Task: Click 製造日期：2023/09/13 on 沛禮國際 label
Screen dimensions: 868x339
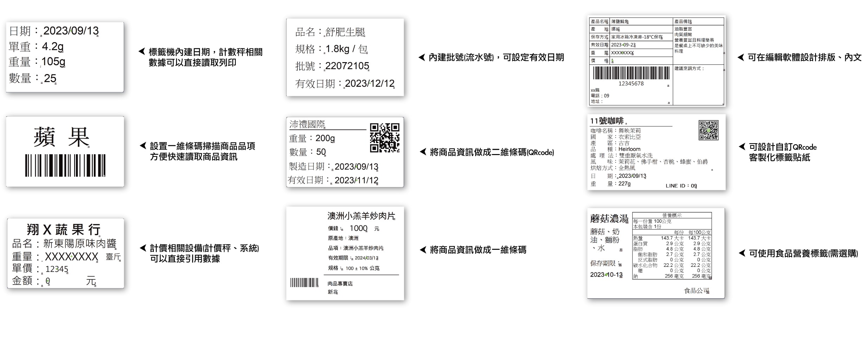Action: 333,166
